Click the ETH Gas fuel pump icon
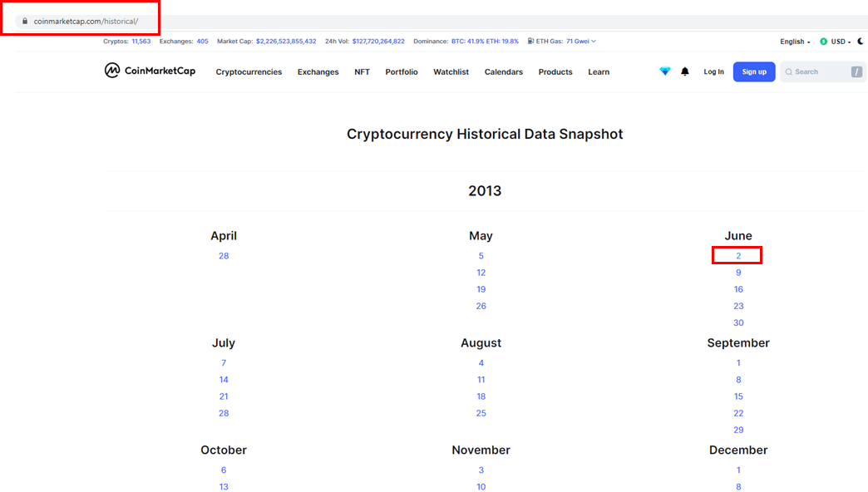868x492 pixels. (x=530, y=41)
